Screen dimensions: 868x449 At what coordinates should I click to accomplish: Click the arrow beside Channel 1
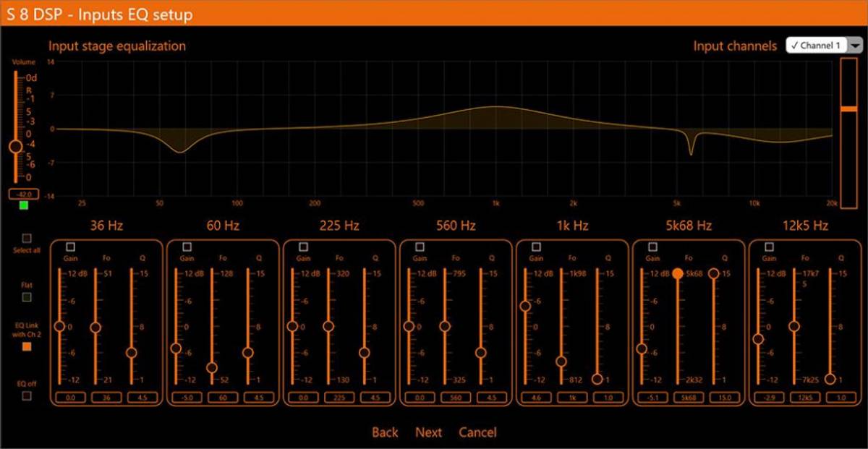856,46
